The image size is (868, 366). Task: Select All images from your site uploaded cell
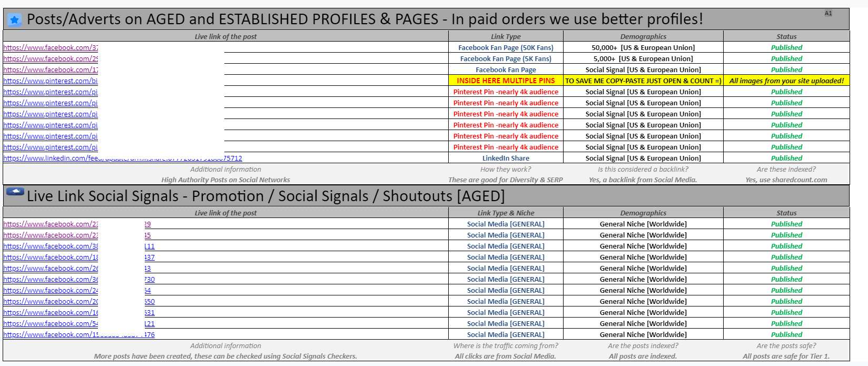786,81
